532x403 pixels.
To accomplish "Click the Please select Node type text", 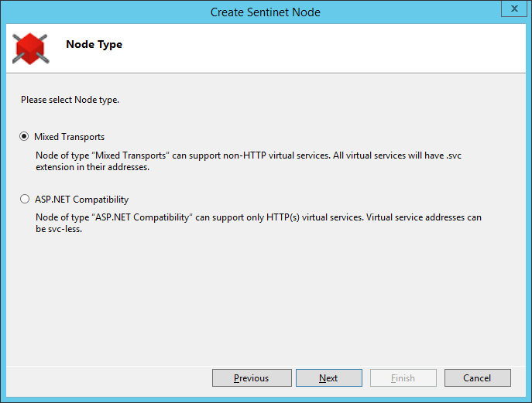I will click(70, 100).
